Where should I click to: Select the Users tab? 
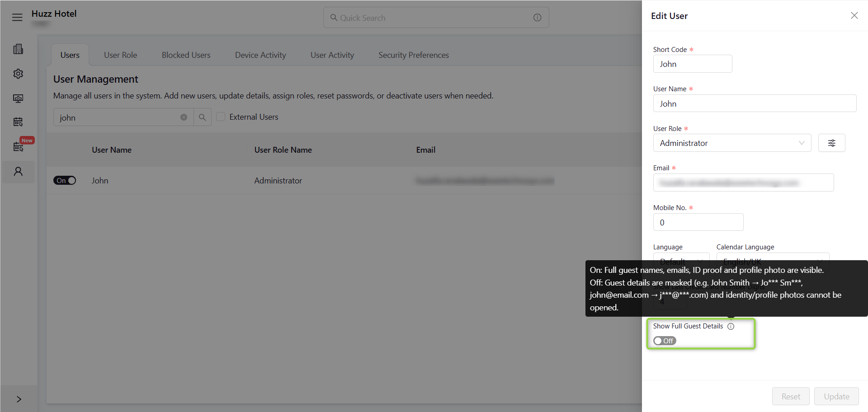pos(70,55)
